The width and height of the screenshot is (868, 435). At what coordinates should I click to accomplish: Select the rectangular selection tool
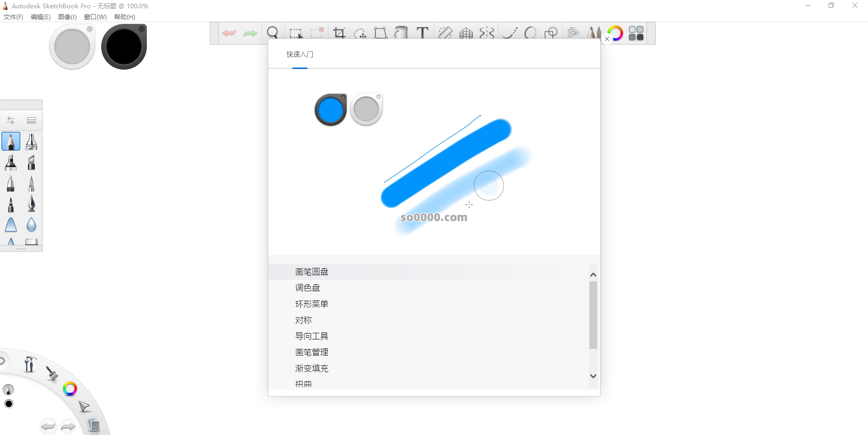296,33
